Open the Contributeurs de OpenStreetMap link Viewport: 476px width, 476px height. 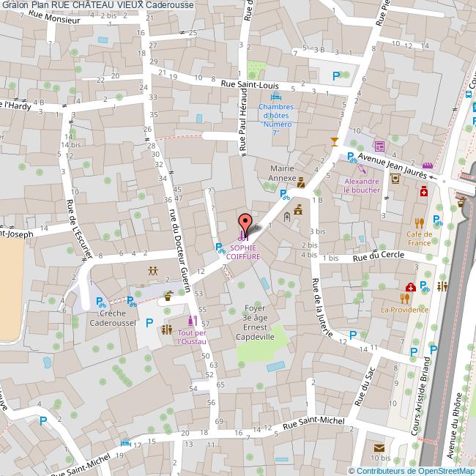click(x=412, y=470)
